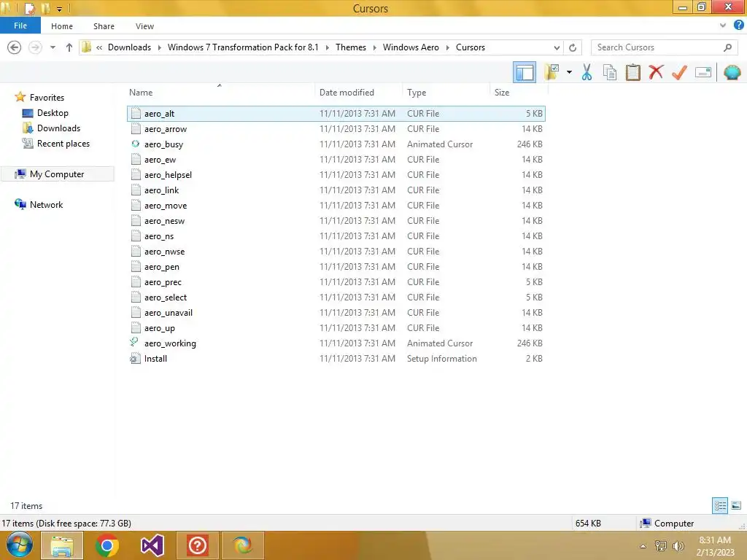This screenshot has height=560, width=747.
Task: Select the aero_unavail file
Action: point(336,312)
